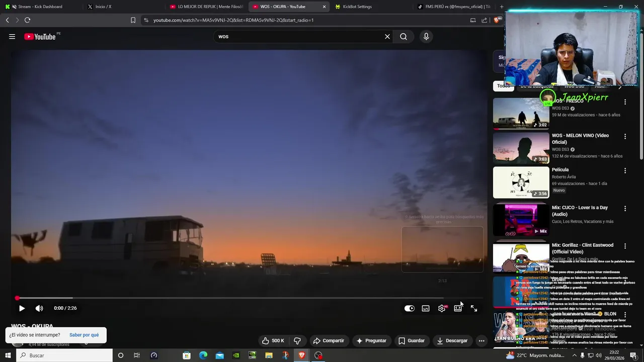644x362 pixels.
Task: Click the Descargar download button
Action: pos(452,341)
